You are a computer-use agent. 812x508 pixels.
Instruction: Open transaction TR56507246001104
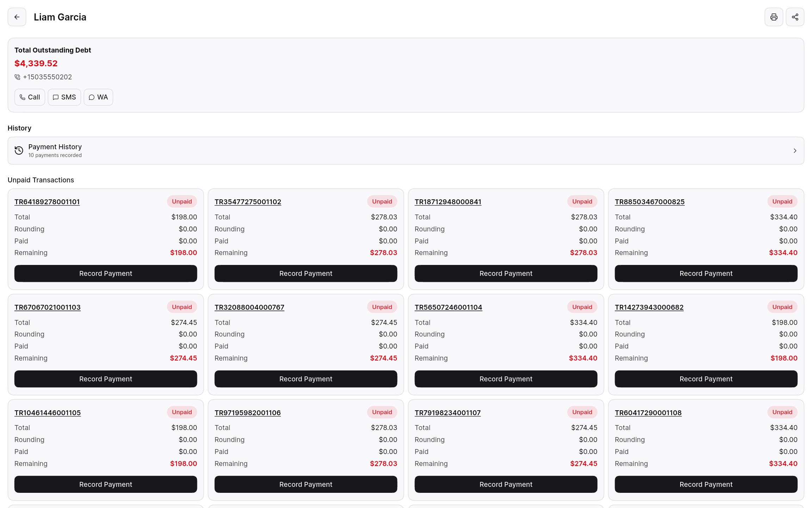448,307
